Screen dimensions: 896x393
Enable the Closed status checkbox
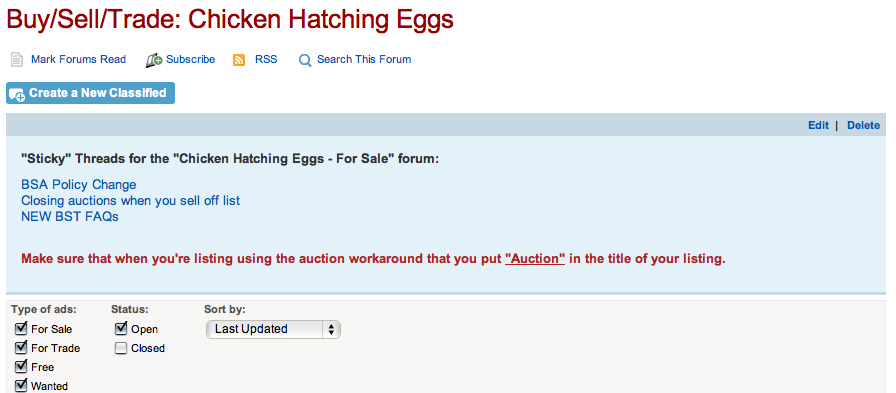[121, 348]
